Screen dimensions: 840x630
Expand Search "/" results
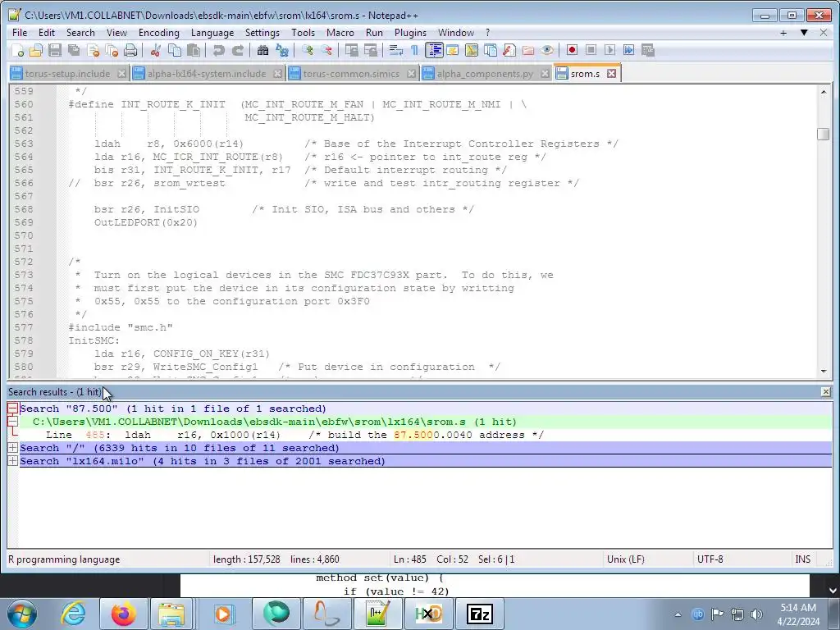(x=12, y=448)
